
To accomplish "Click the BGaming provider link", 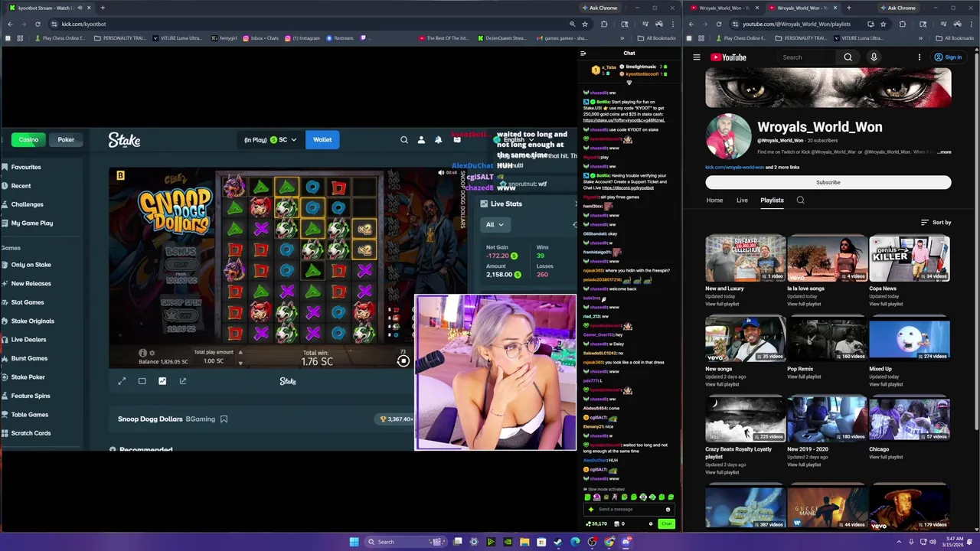I will (x=201, y=419).
